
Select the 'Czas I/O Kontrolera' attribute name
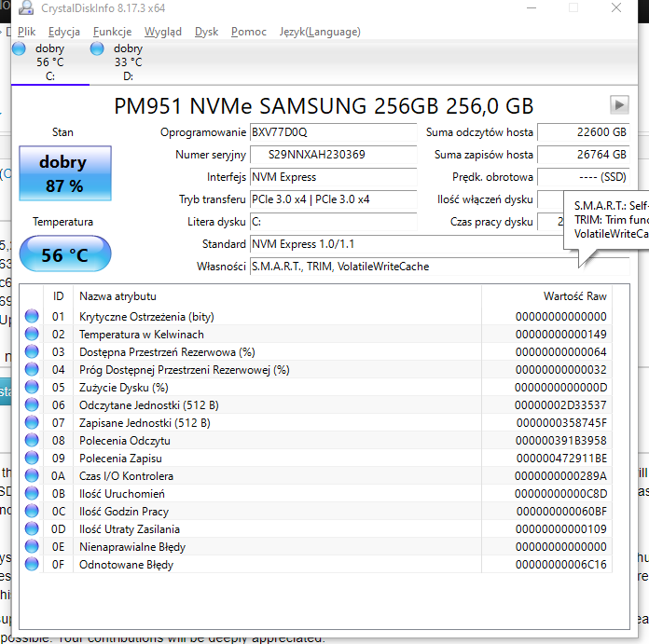pyautogui.click(x=126, y=476)
